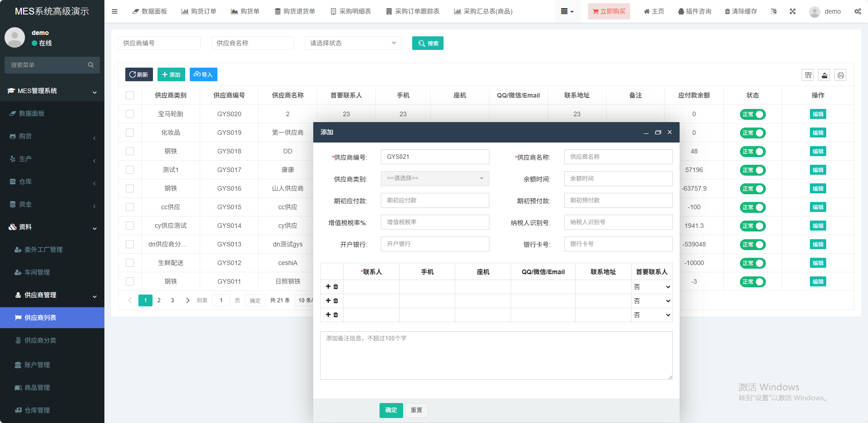Click the 供应商名称 input in the add dialog
This screenshot has height=423, width=868.
[618, 157]
